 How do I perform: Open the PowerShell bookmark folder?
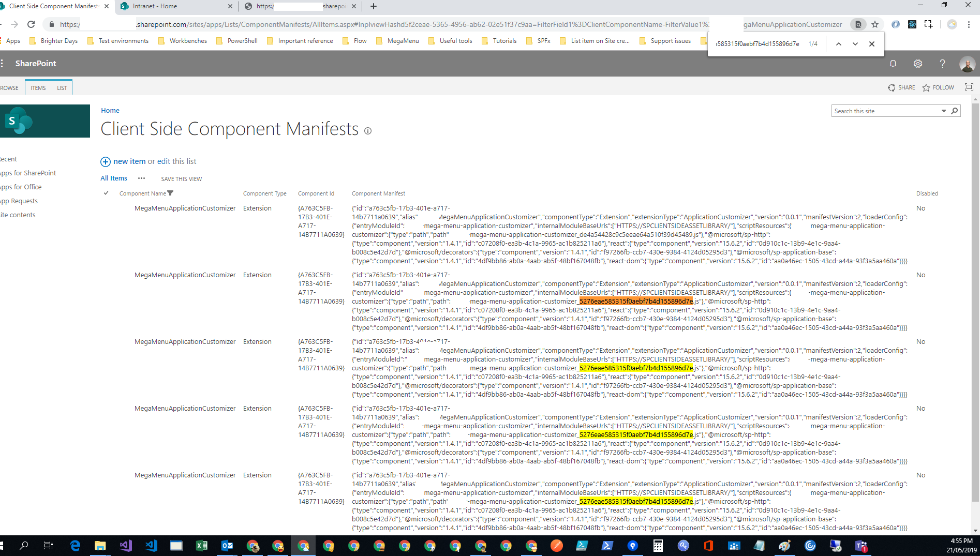tap(237, 41)
